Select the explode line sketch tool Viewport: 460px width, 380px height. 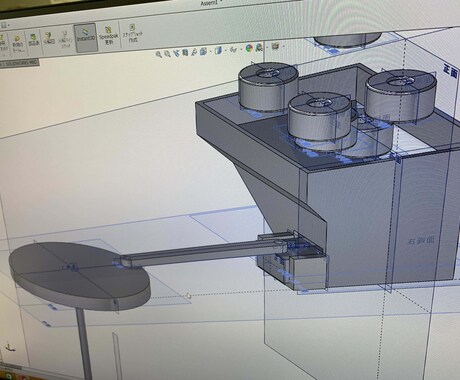coord(65,39)
